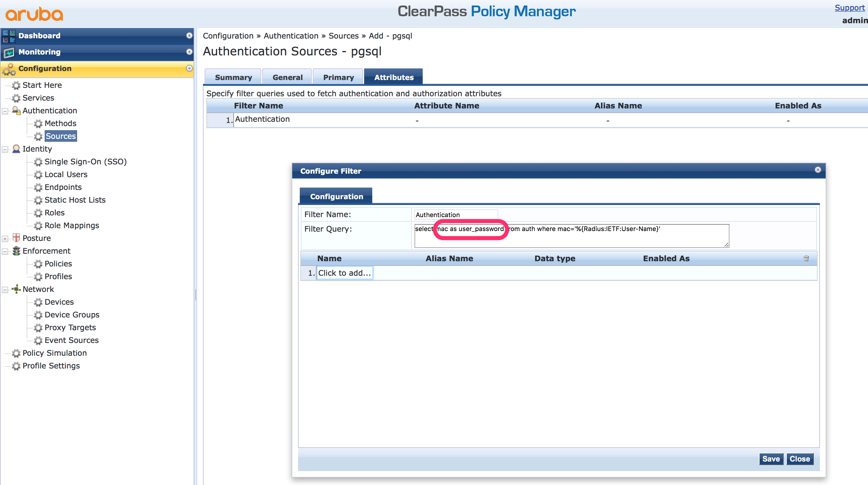Click the 'Alias Name' header in Configure Filter
The image size is (868, 485).
click(x=449, y=259)
